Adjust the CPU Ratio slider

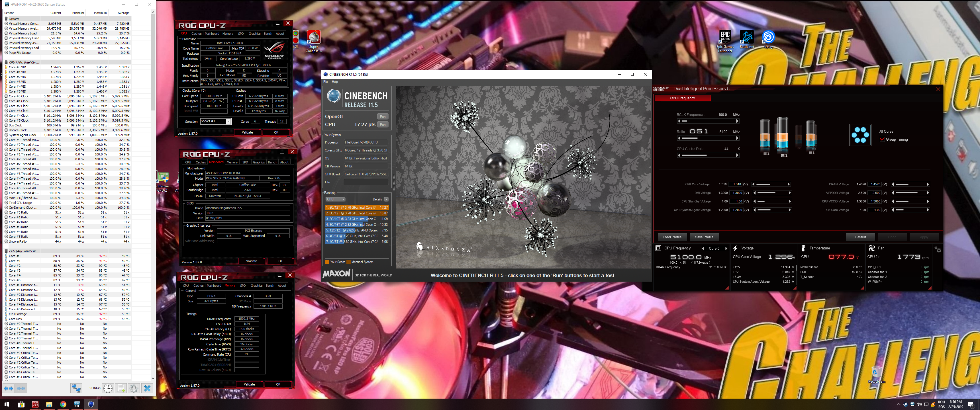click(x=708, y=138)
